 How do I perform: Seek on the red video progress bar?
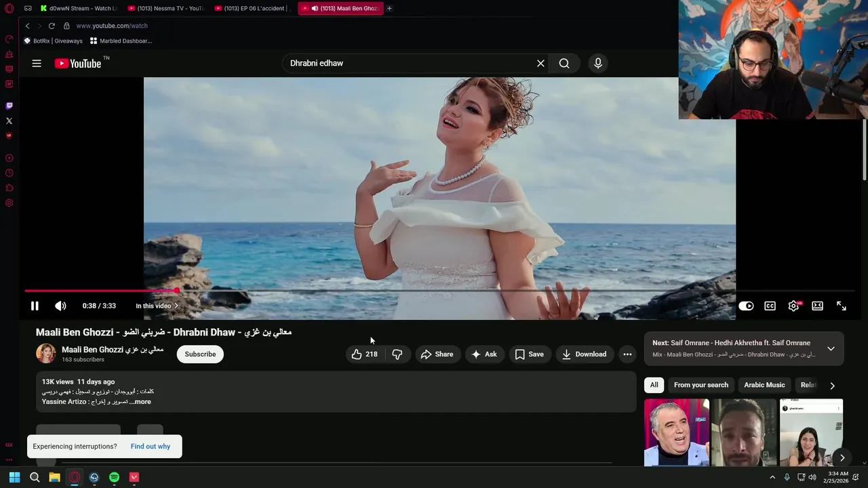[x=100, y=291]
